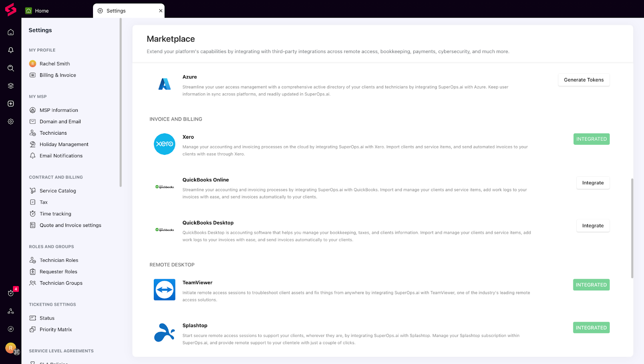Close the Settings tab
644x364 pixels.
(161, 11)
